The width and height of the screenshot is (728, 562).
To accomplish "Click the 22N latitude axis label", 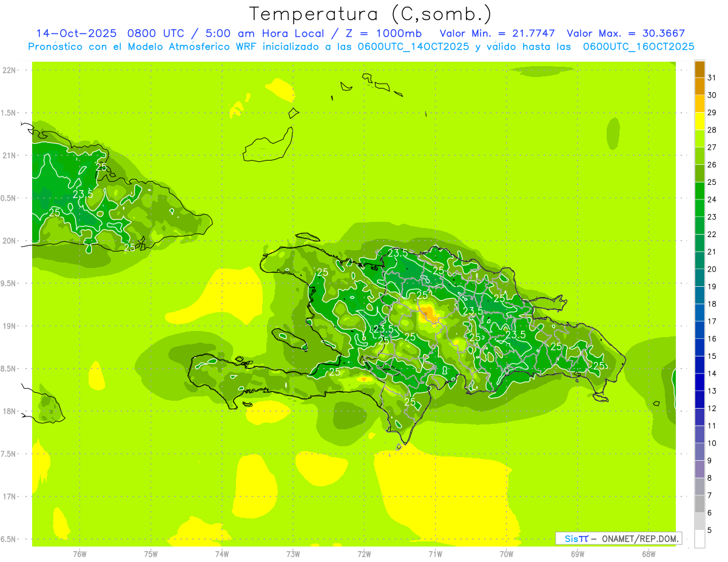I will pyautogui.click(x=10, y=70).
